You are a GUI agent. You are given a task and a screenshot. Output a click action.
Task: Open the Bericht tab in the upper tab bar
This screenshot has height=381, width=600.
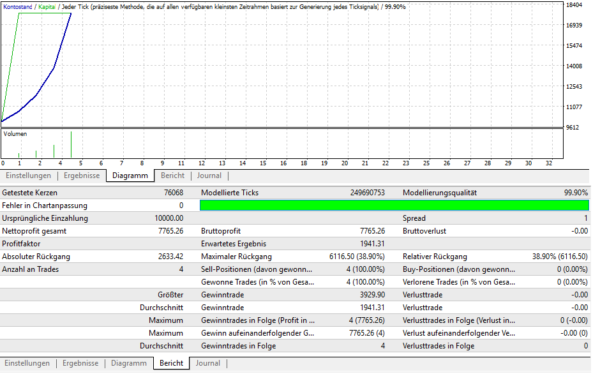point(173,176)
